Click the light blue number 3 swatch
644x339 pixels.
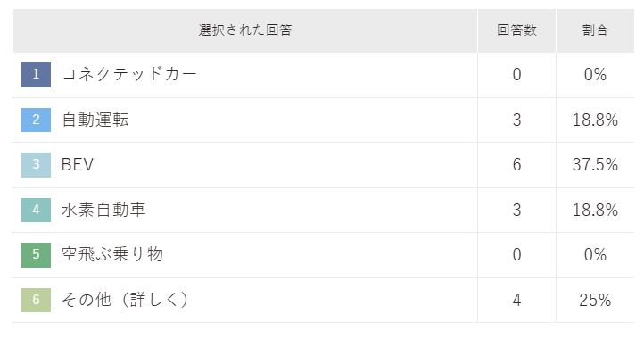(x=37, y=165)
